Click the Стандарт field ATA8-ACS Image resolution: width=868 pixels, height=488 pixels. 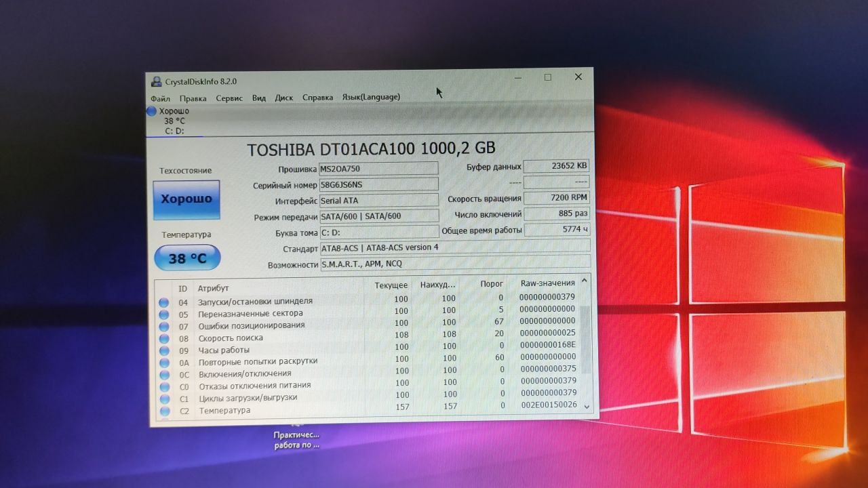tap(455, 247)
